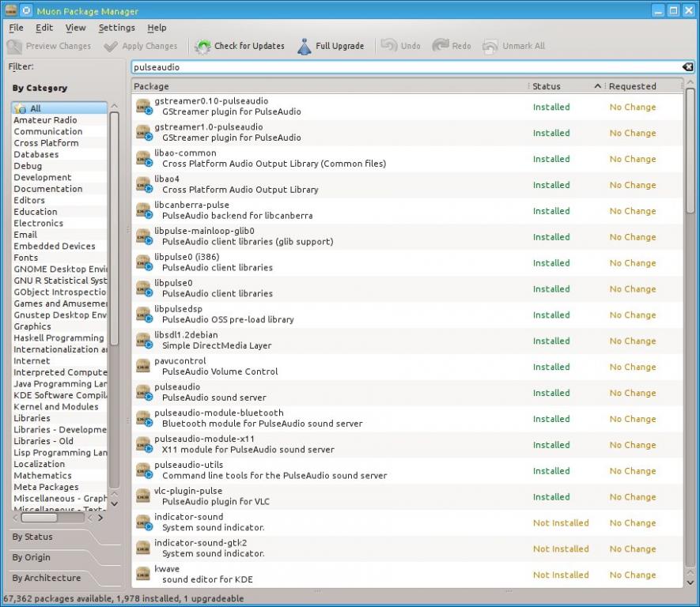This screenshot has height=607, width=700.
Task: Open the Settings menu
Action: pyautogui.click(x=116, y=28)
